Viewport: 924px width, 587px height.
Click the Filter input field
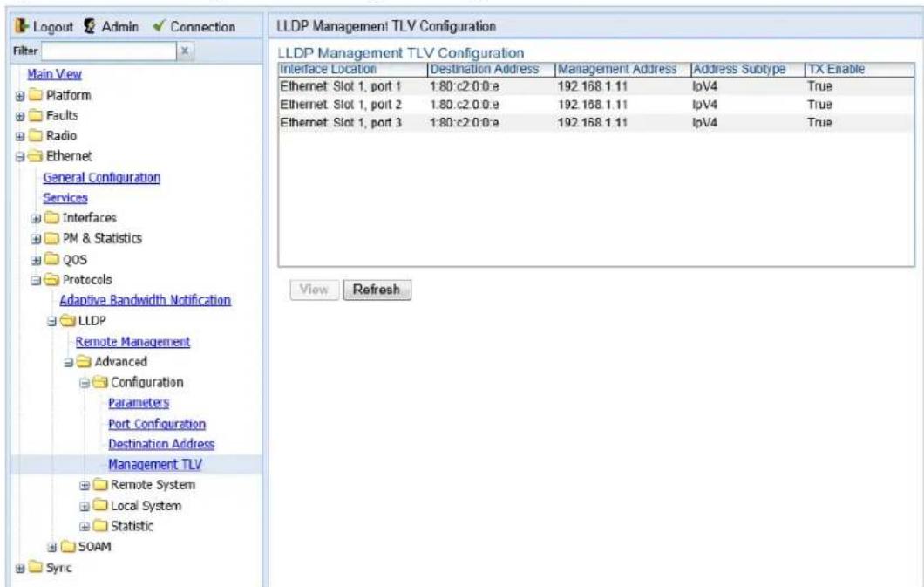109,51
